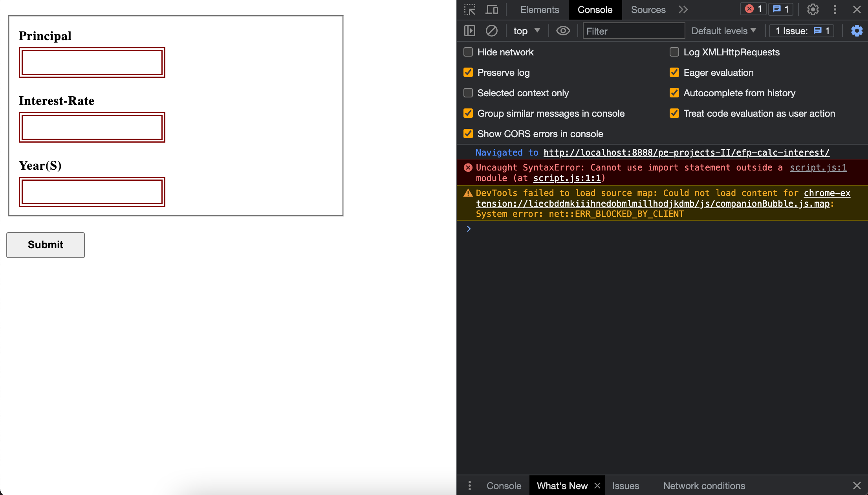This screenshot has height=495, width=868.
Task: Click the clear console icon
Action: [491, 31]
